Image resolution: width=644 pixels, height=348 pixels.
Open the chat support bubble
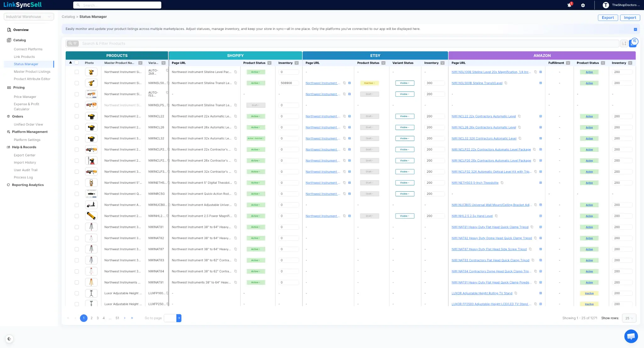(631, 336)
